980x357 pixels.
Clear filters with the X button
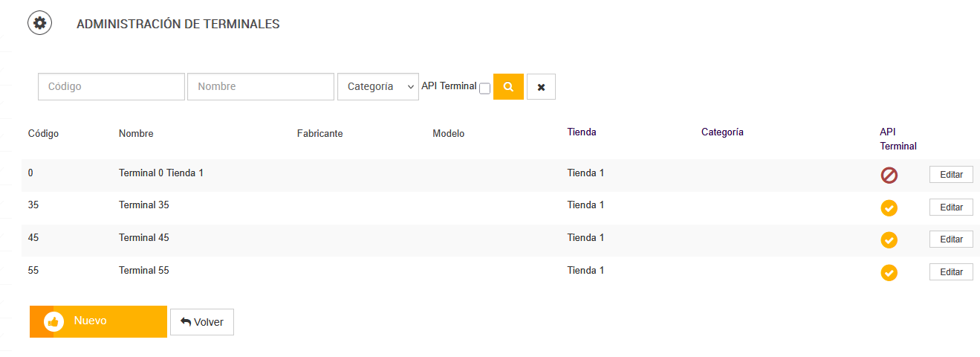(x=541, y=87)
